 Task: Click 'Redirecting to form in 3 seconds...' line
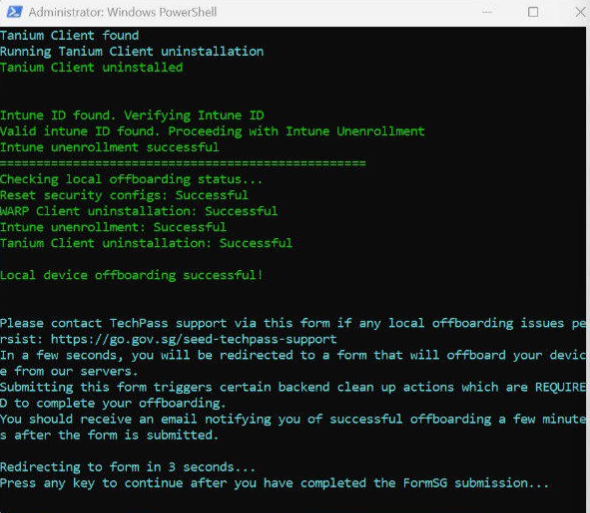pos(128,467)
